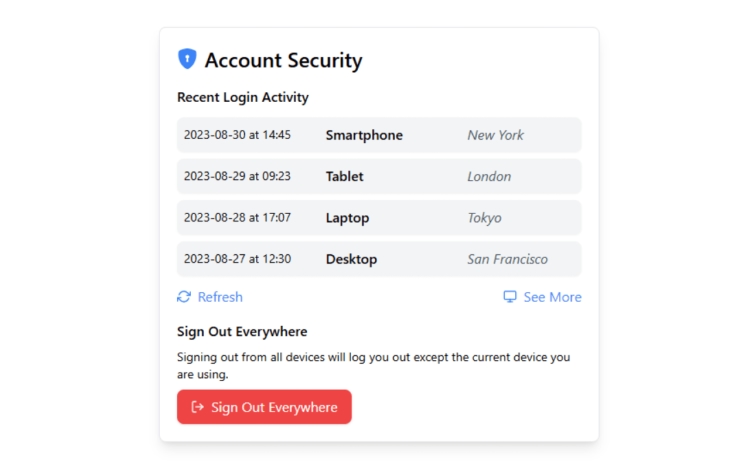Click the Tokyo location text

click(x=485, y=218)
